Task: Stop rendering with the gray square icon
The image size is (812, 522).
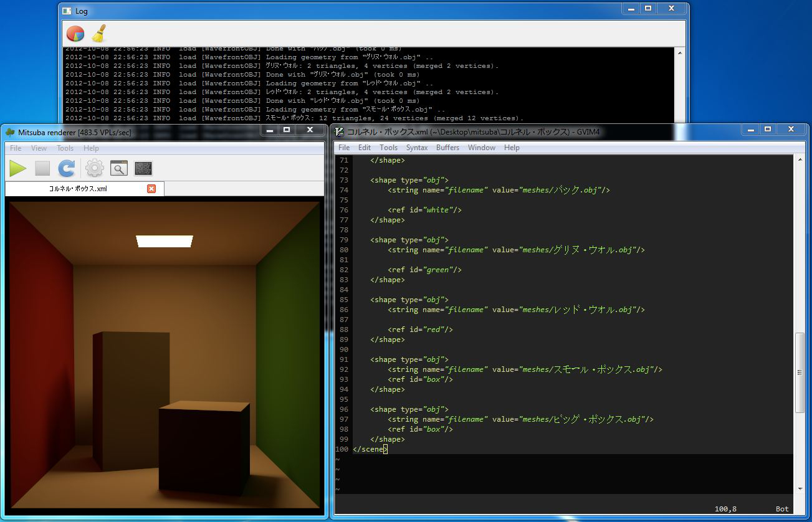Action: pyautogui.click(x=42, y=168)
